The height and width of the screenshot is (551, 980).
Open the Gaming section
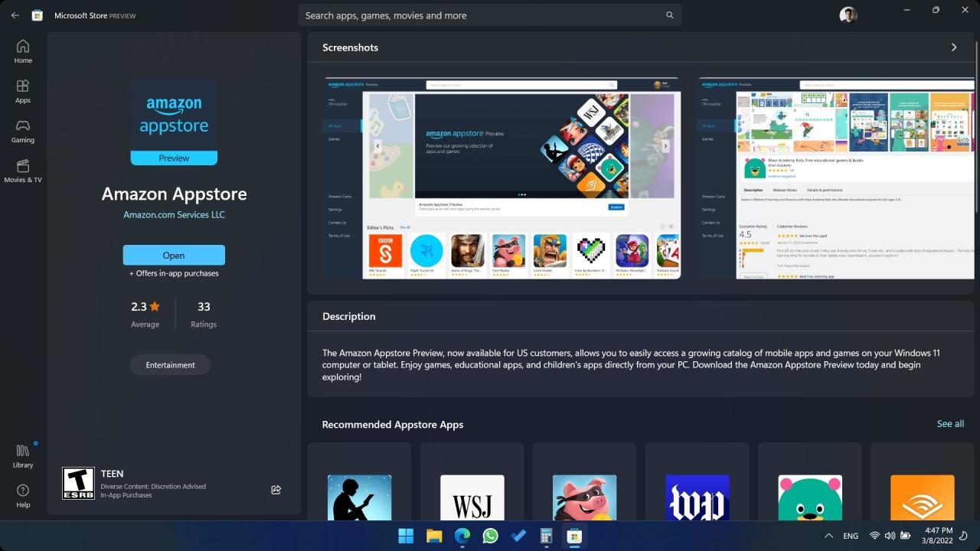[23, 131]
